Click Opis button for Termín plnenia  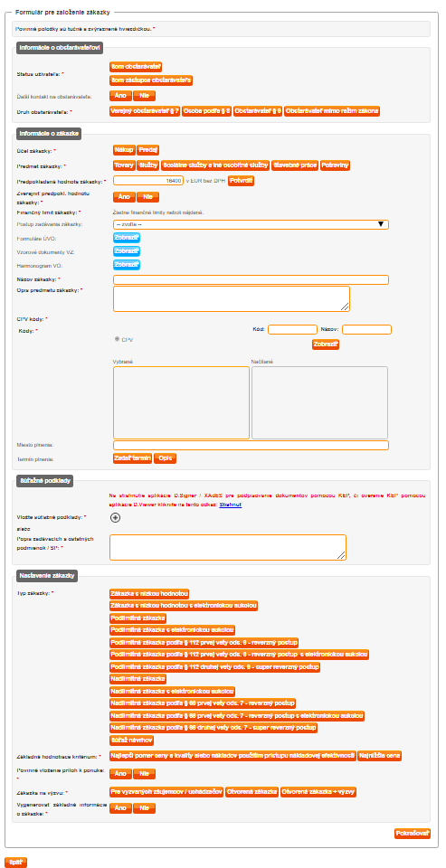point(166,458)
